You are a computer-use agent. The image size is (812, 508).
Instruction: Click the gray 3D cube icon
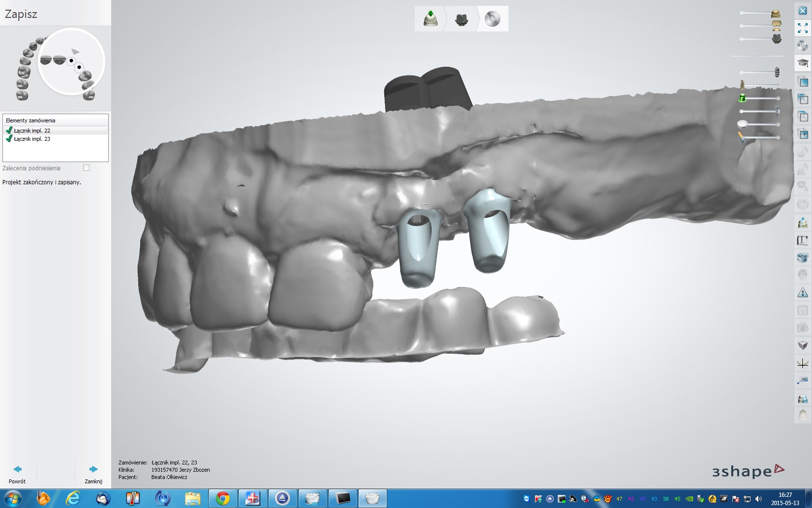pos(802,345)
